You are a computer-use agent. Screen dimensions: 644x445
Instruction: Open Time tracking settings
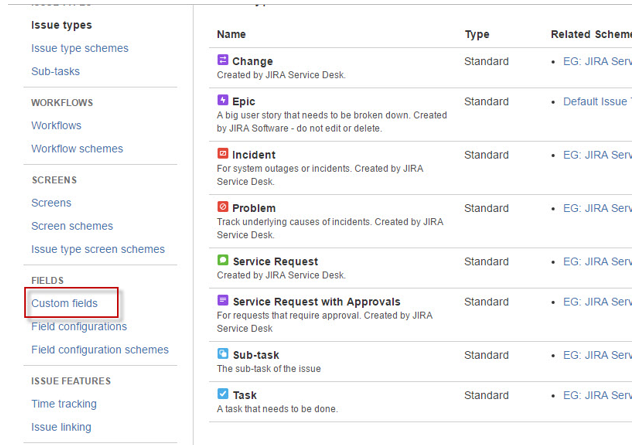pos(64,404)
